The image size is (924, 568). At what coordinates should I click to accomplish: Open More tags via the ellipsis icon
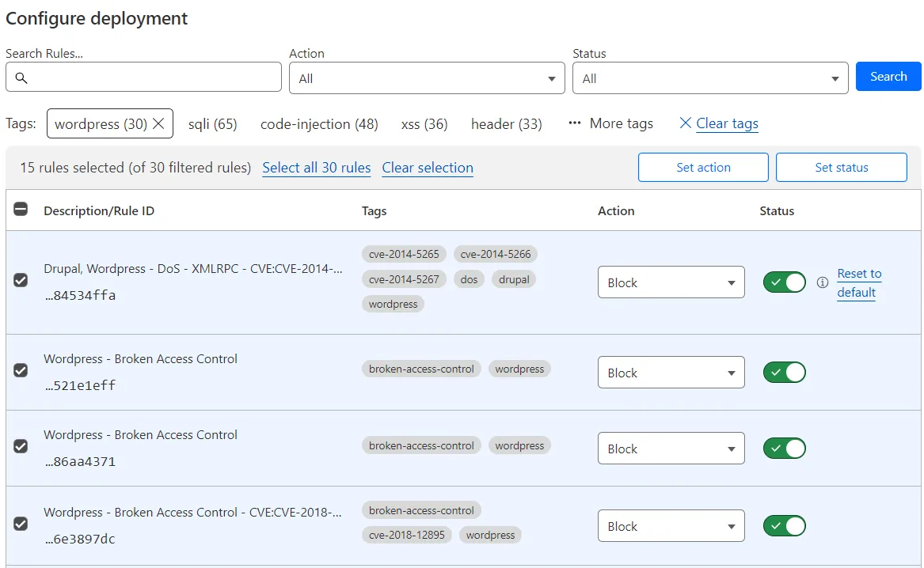(577, 123)
